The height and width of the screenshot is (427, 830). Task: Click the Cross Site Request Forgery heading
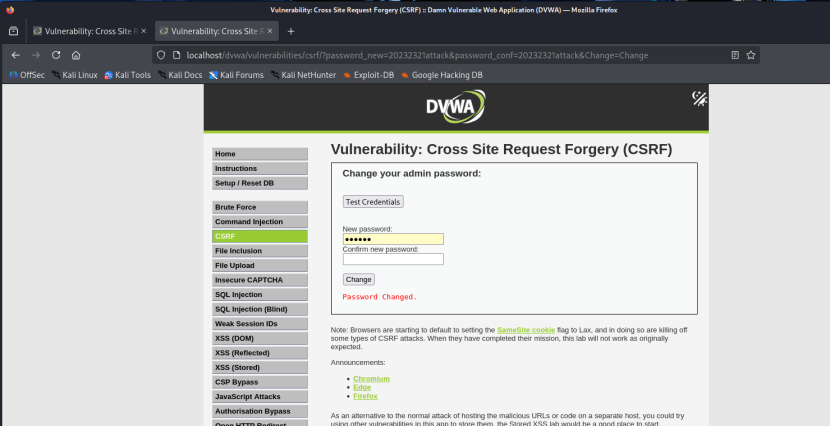point(501,150)
